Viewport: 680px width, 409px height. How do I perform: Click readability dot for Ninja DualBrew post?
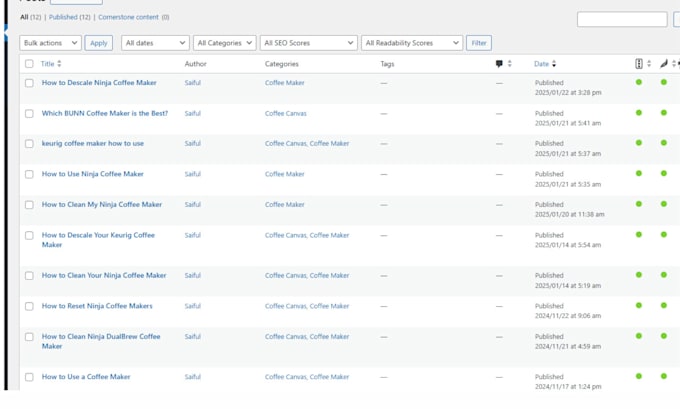pos(664,336)
